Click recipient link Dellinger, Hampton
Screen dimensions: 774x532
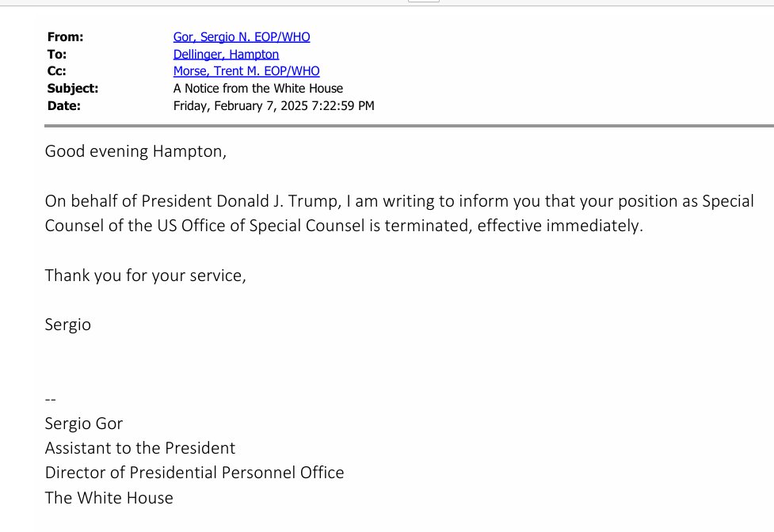point(226,54)
